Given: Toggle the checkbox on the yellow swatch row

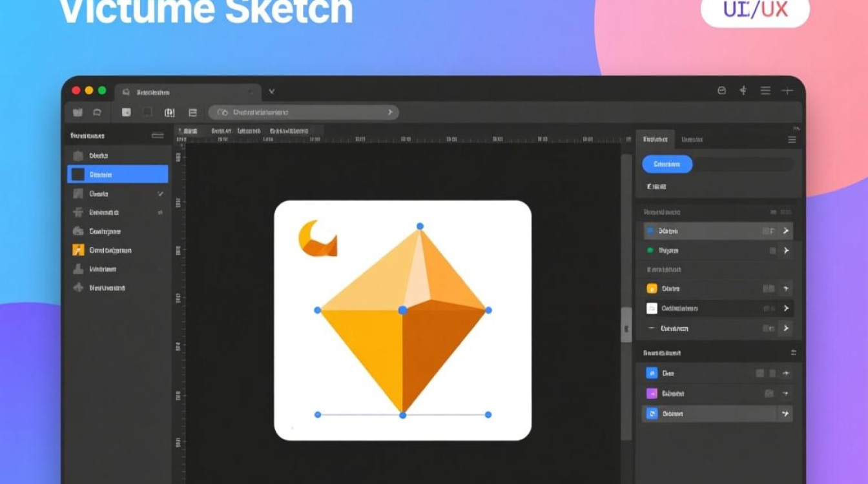Looking at the screenshot, I should (x=768, y=289).
